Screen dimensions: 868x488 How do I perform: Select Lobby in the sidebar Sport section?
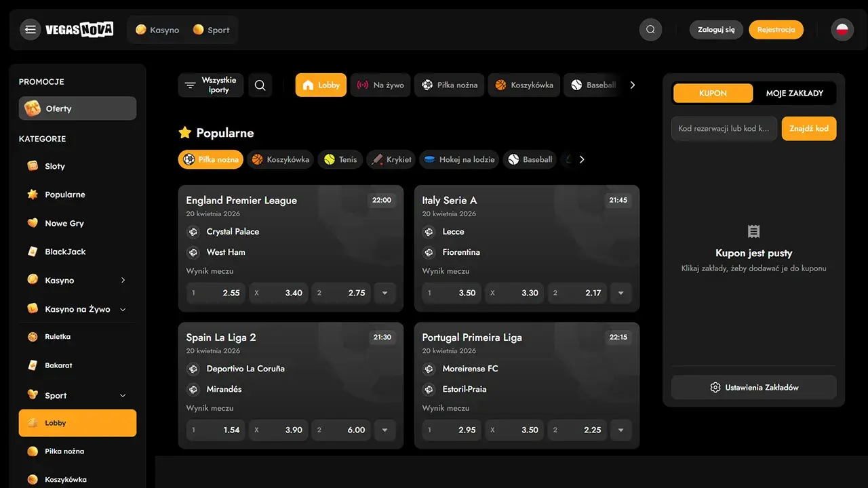click(77, 423)
